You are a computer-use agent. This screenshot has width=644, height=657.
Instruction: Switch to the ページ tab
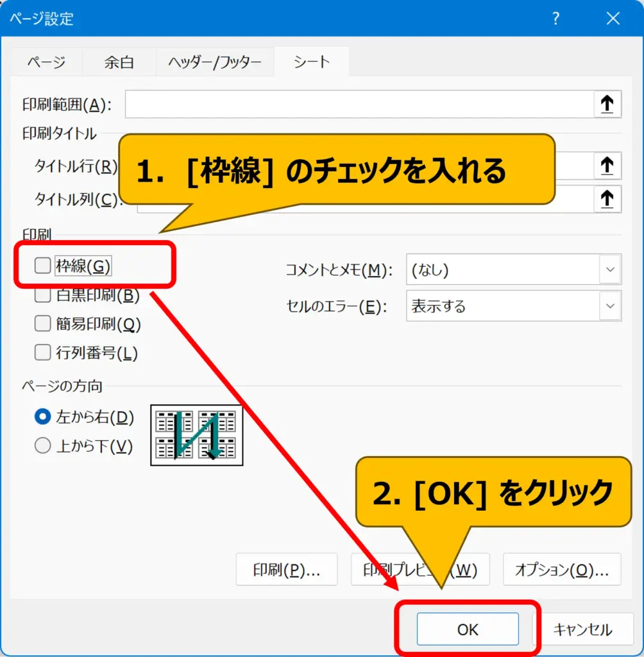click(x=46, y=62)
